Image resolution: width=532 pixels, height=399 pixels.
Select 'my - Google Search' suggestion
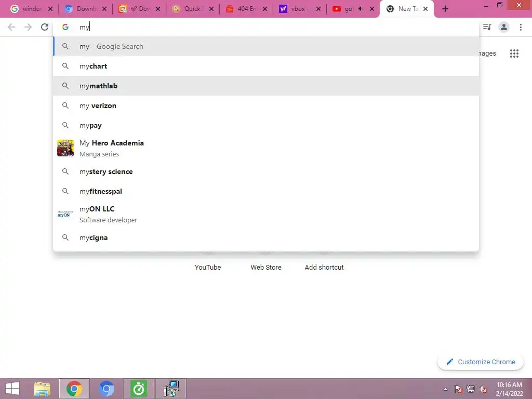(x=266, y=46)
